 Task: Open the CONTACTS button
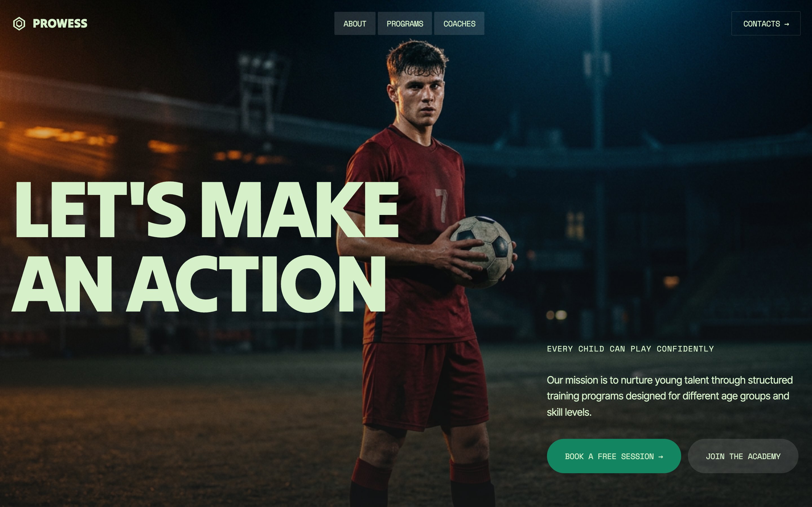(x=766, y=23)
